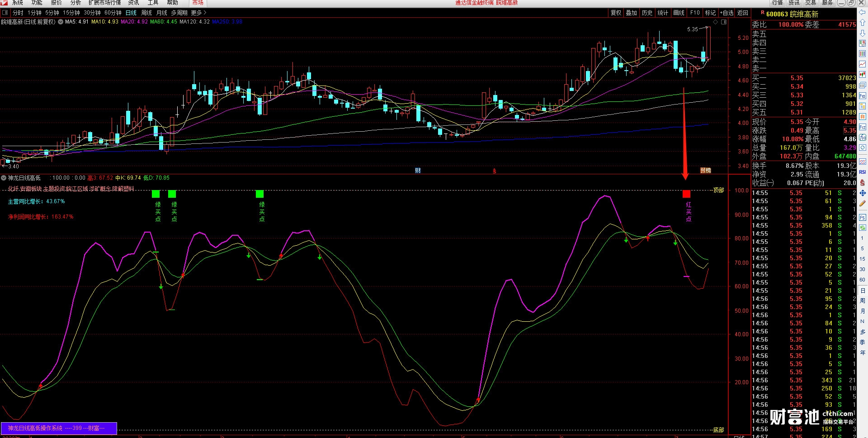Click the purple 神龙日线高低操作系统 label
Viewport: 868px width, 438px height.
click(x=59, y=428)
